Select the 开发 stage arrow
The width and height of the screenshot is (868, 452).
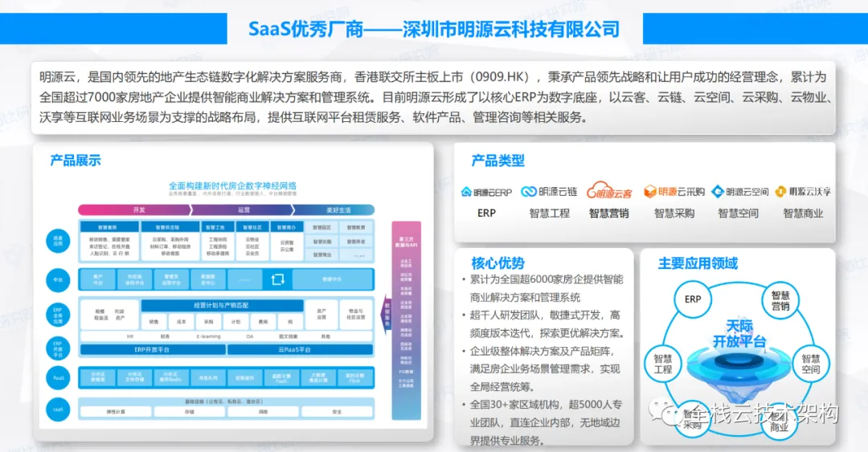[134, 210]
